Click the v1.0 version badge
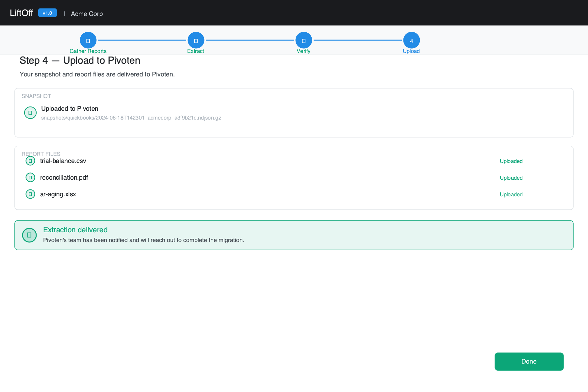The image size is (588, 392). click(47, 13)
